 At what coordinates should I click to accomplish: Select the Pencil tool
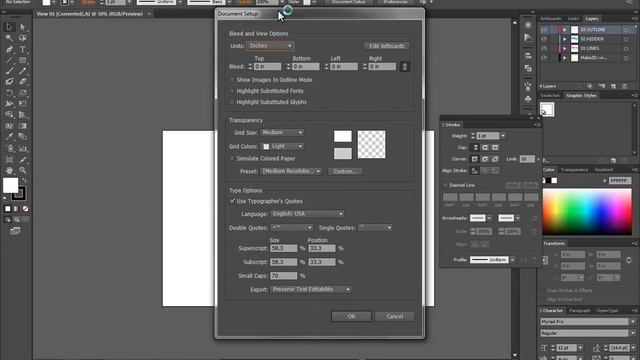(x=22, y=71)
